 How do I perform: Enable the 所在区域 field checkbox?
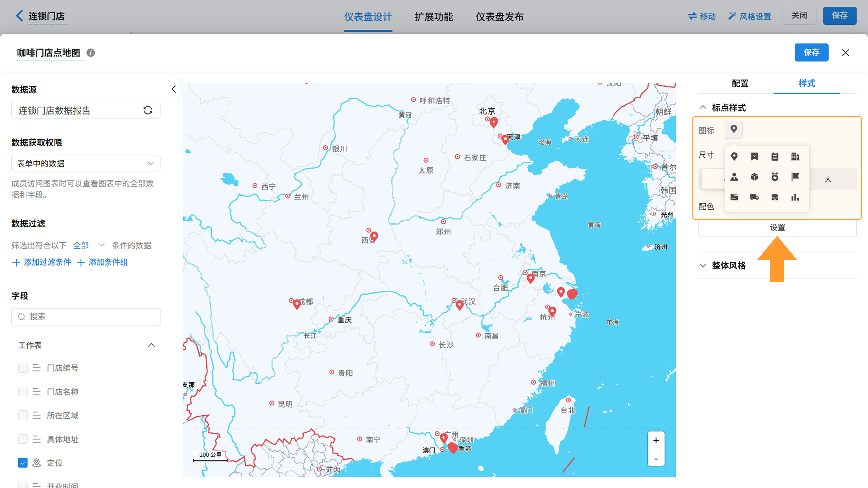[23, 415]
